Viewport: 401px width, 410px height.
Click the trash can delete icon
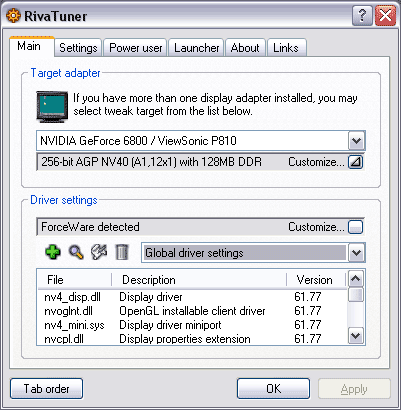pos(121,252)
